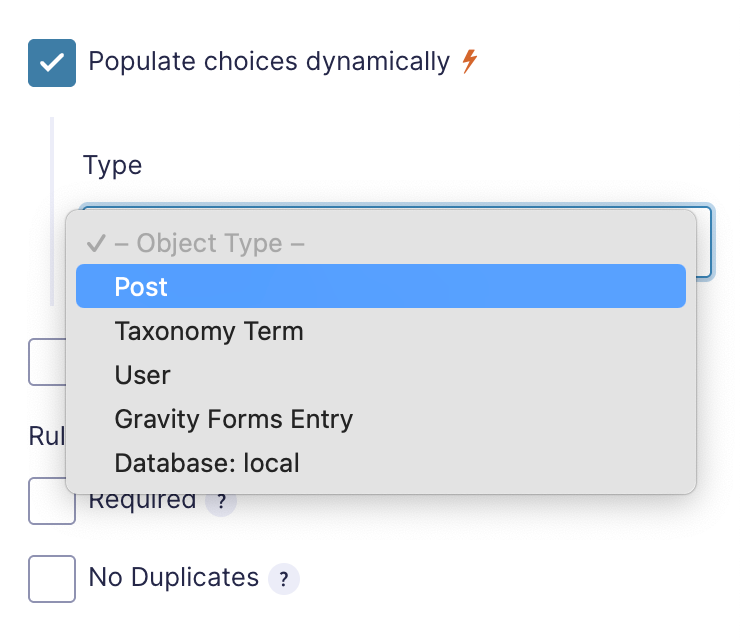Select Gravity Forms Entry option
The height and width of the screenshot is (640, 740).
click(381, 419)
